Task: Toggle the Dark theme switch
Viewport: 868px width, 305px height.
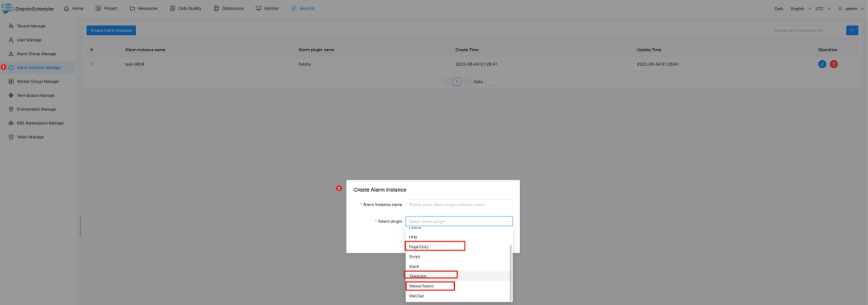Action: coord(779,9)
